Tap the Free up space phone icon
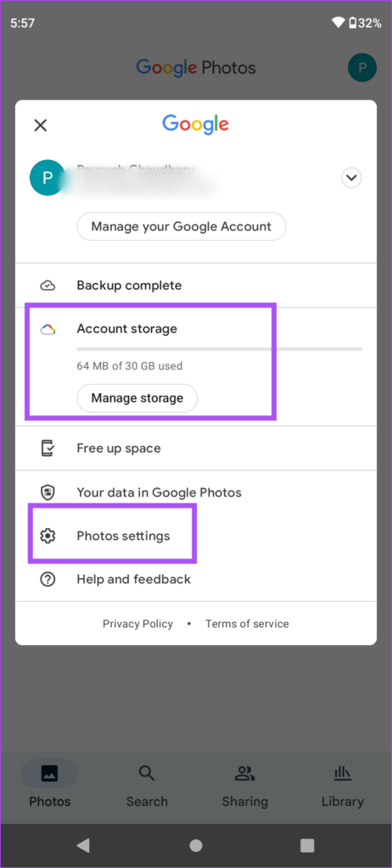Viewport: 392px width, 868px height. pyautogui.click(x=48, y=448)
